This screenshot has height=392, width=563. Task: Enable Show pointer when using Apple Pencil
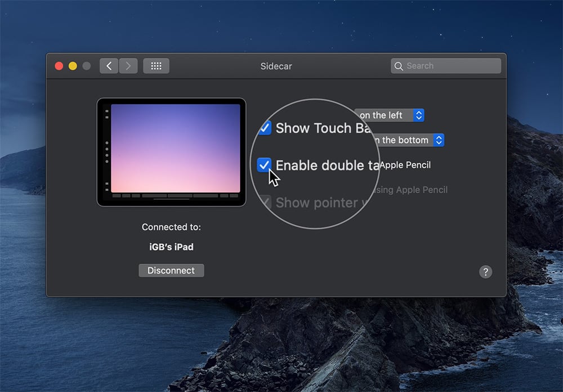coord(265,202)
